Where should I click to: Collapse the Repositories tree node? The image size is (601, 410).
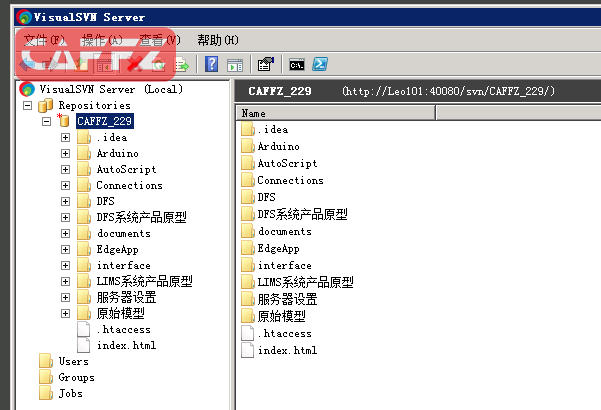[x=28, y=105]
